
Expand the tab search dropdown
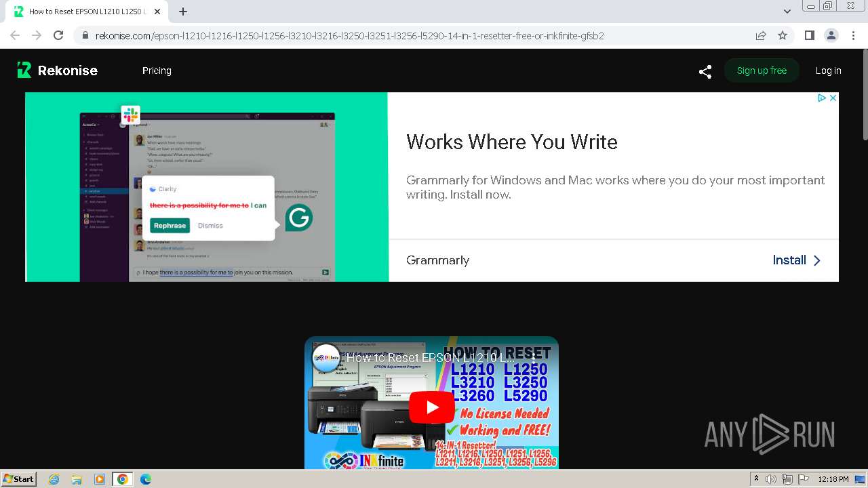(x=787, y=12)
